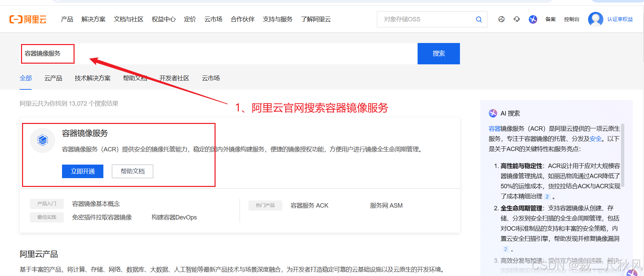This screenshot has width=644, height=276.
Task: Click the 最佳实践 tag label
Action: pyautogui.click(x=47, y=217)
